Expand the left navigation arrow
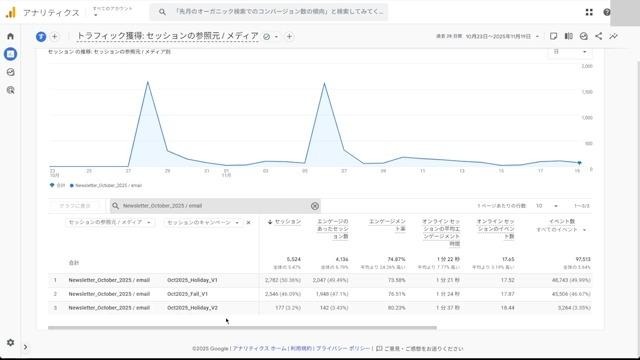This screenshot has height=360, width=640. point(25,347)
